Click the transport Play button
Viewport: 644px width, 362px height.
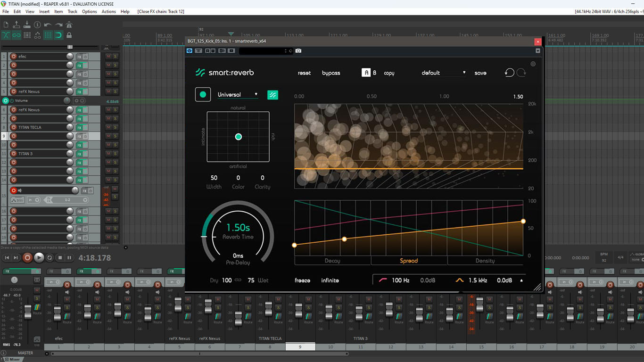coord(39,257)
